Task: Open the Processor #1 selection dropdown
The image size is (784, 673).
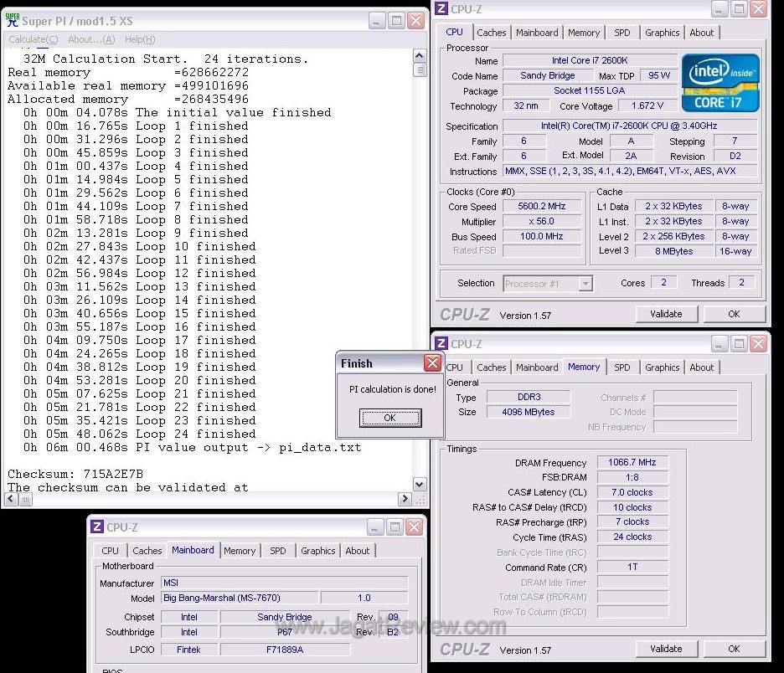Action: (585, 284)
